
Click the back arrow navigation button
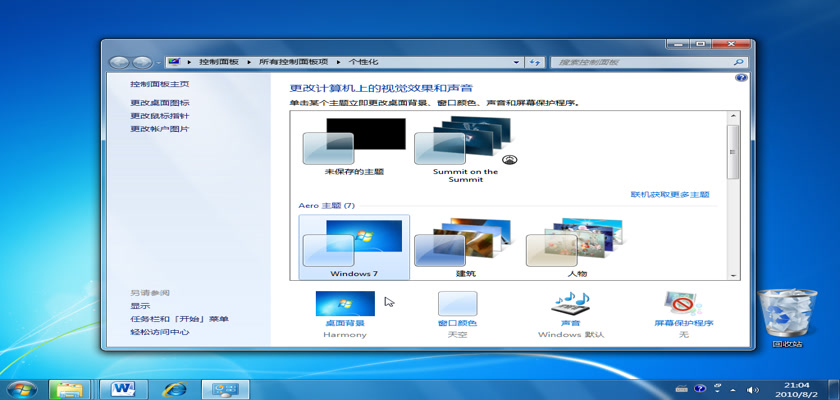pyautogui.click(x=118, y=62)
